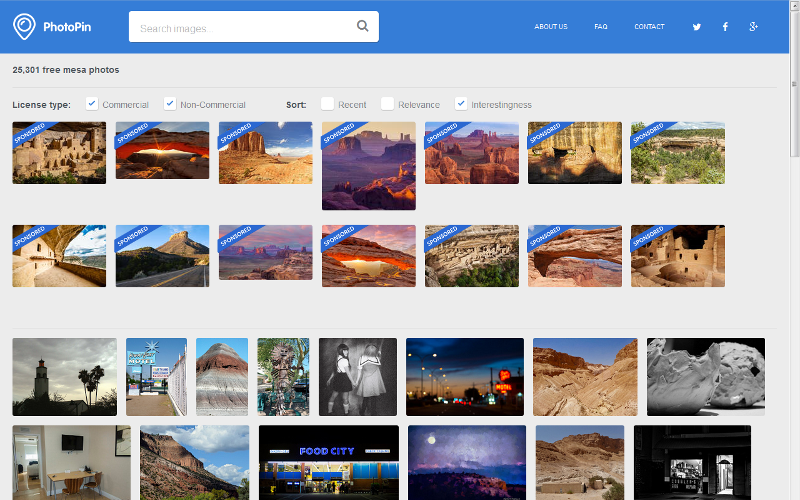Open the Food City night photo
This screenshot has width=800, height=500.
pyautogui.click(x=328, y=462)
